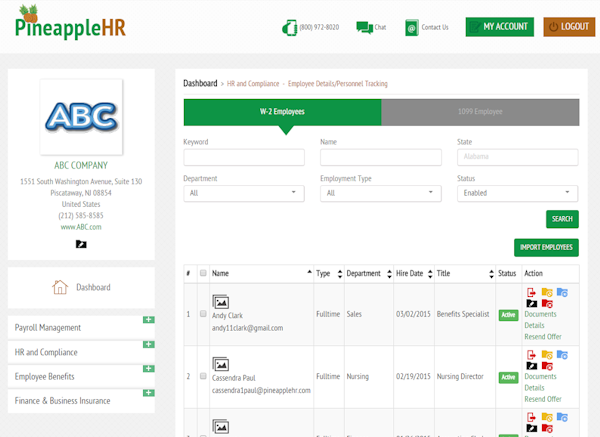Focus the Keyword input field
The width and height of the screenshot is (600, 437).
244,157
